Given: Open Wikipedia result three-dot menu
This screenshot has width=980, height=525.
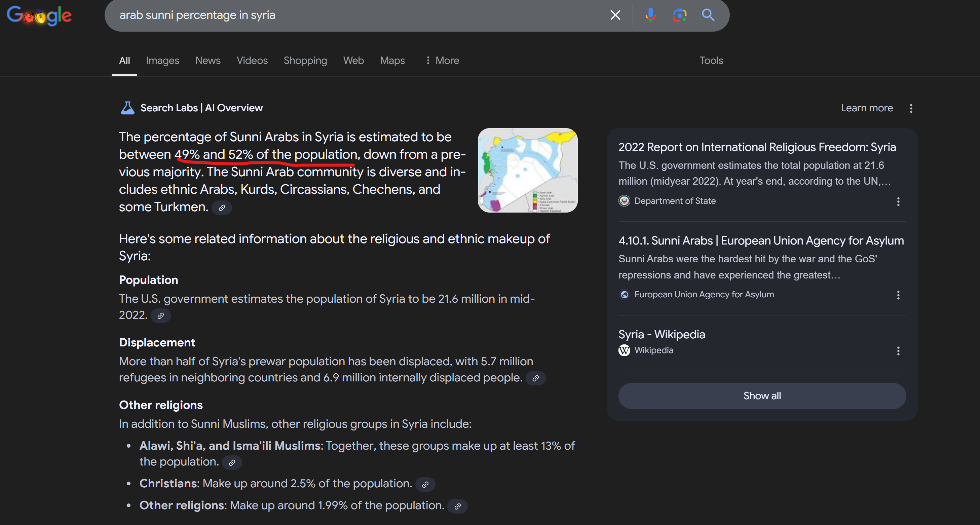Looking at the screenshot, I should coord(898,351).
